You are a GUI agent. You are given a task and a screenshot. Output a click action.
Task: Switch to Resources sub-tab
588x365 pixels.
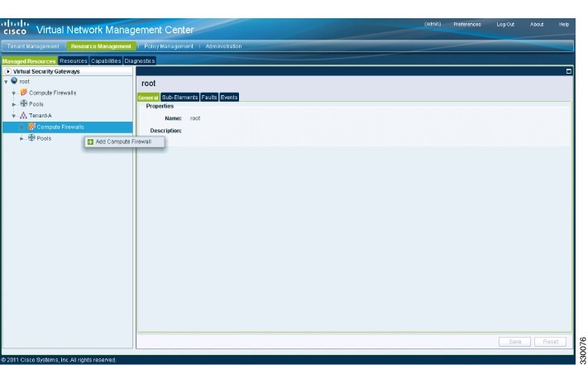click(x=73, y=60)
